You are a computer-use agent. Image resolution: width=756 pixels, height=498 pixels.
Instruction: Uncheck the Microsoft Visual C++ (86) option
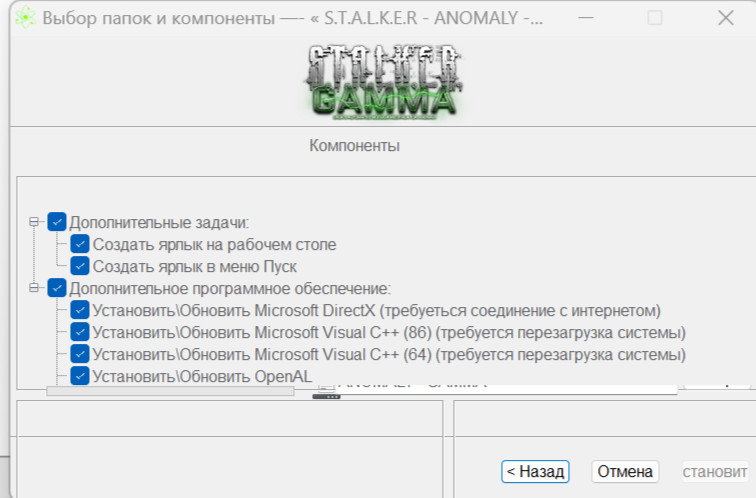pos(80,332)
